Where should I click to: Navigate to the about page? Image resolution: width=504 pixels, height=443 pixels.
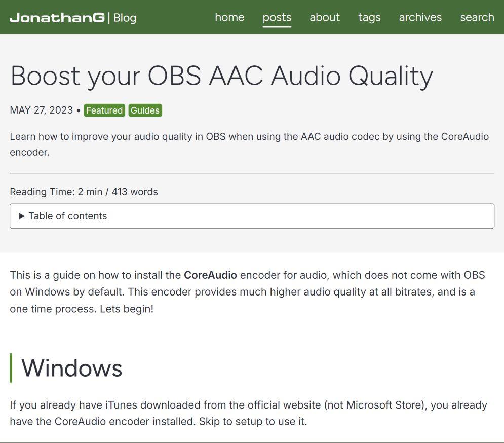324,17
